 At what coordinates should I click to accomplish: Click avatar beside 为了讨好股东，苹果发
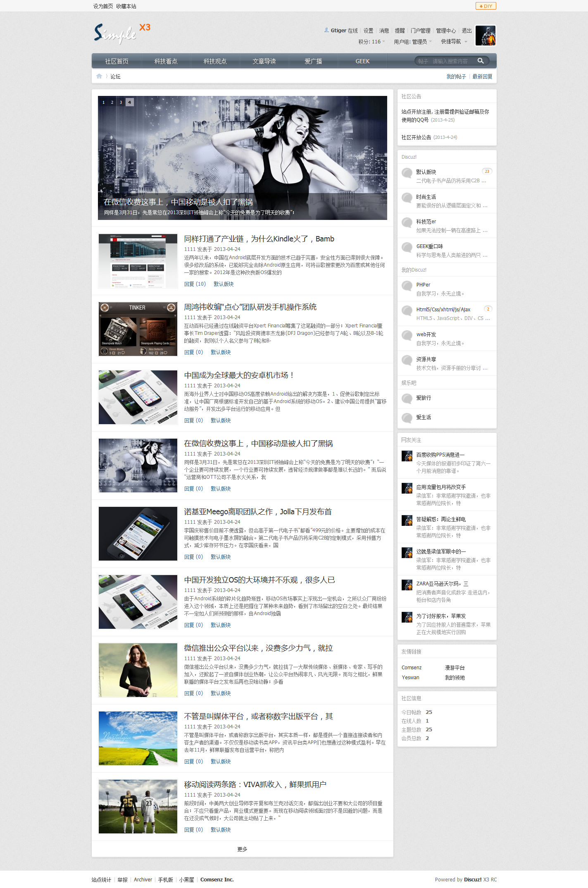click(407, 617)
